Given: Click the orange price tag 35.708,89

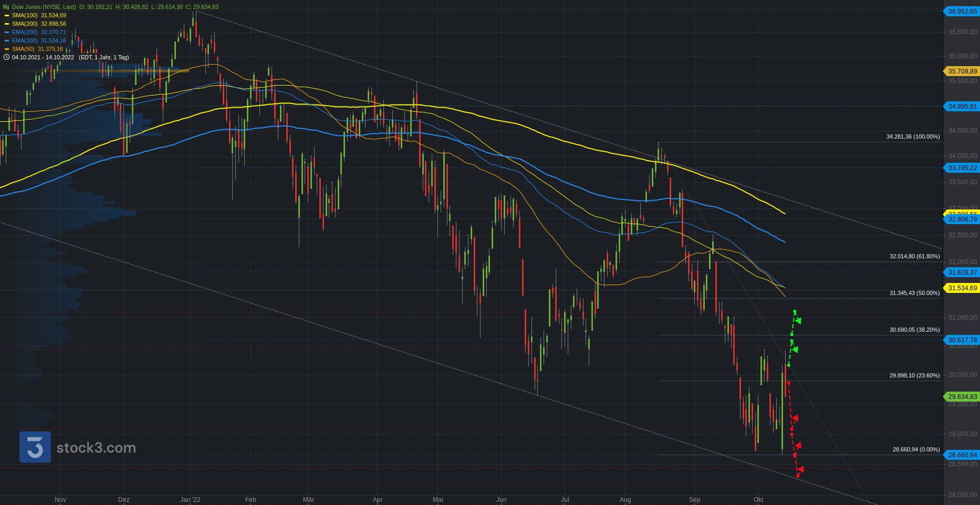Looking at the screenshot, I should click(x=962, y=71).
